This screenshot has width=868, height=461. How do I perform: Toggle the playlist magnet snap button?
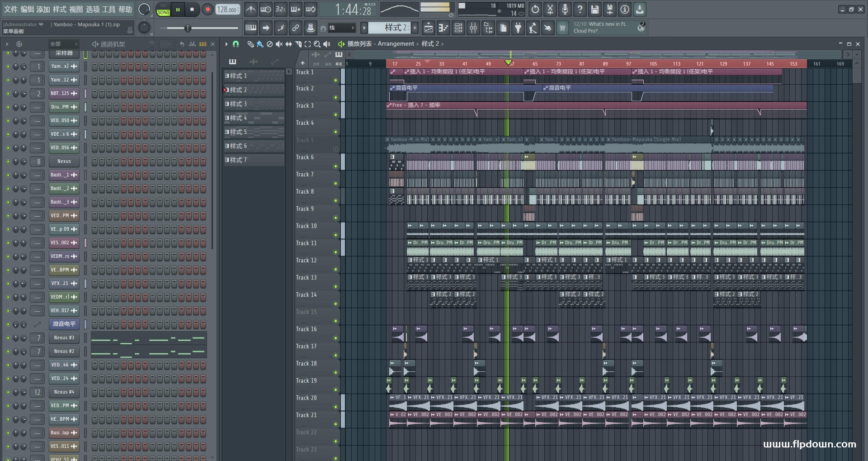(236, 44)
